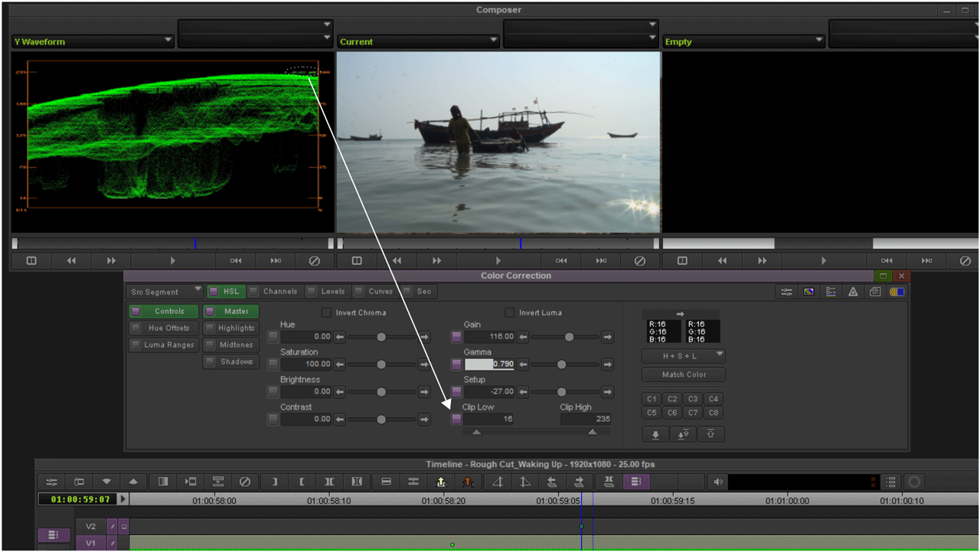The image size is (980, 552).
Task: Enable the Invert Luma checkbox
Action: click(x=509, y=312)
